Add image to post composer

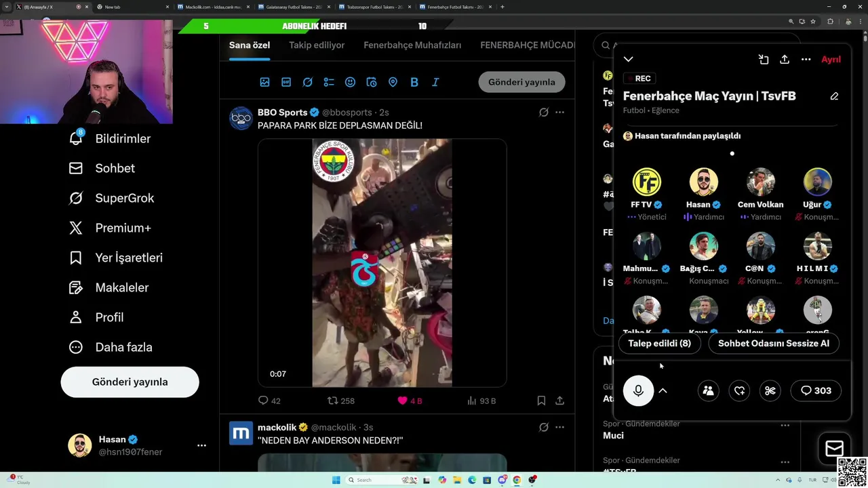tap(265, 82)
